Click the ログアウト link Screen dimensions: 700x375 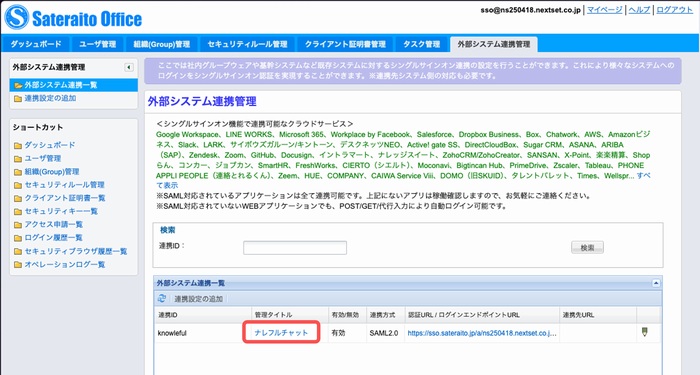click(675, 10)
